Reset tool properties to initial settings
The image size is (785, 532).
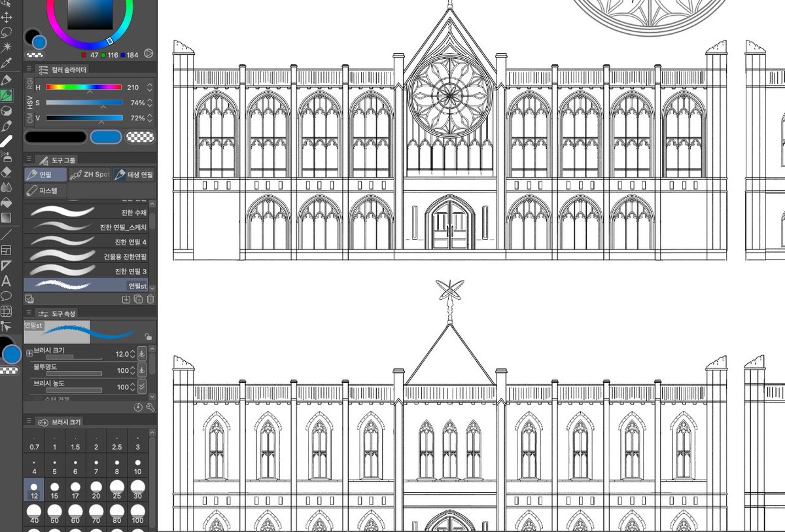point(139,407)
